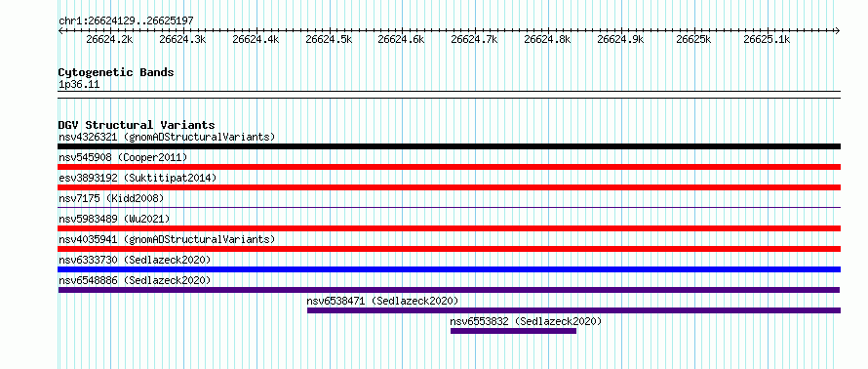The image size is (868, 369).
Task: Click the DGV Structural Variants track title
Action: point(137,125)
